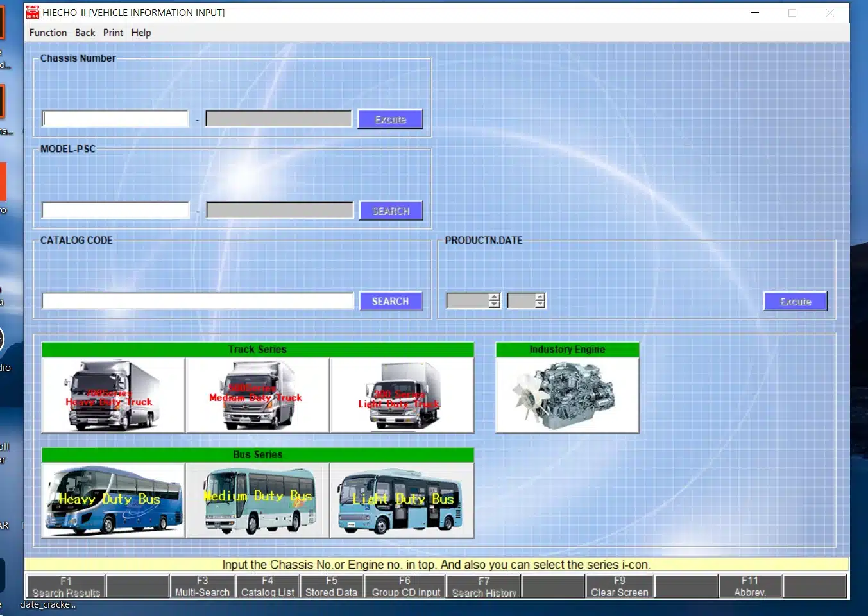Open the Function menu
The height and width of the screenshot is (616, 868).
coord(47,32)
